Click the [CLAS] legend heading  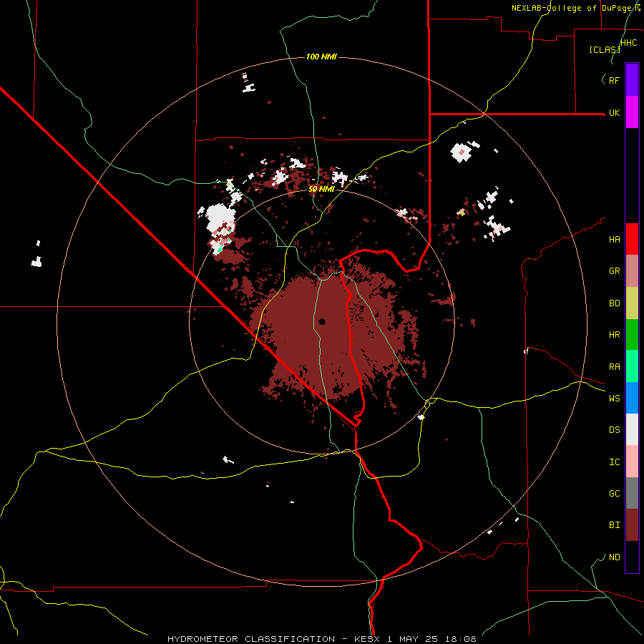coord(605,49)
